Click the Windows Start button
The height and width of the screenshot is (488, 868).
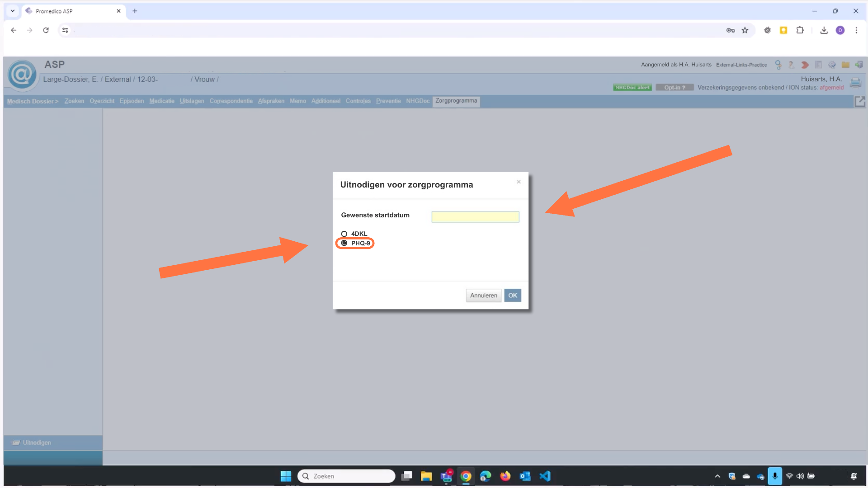[x=286, y=476]
